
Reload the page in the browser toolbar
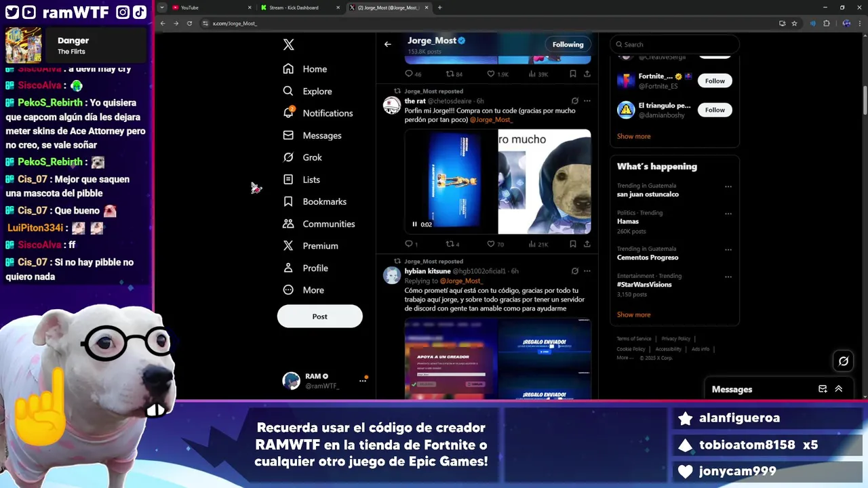[189, 23]
